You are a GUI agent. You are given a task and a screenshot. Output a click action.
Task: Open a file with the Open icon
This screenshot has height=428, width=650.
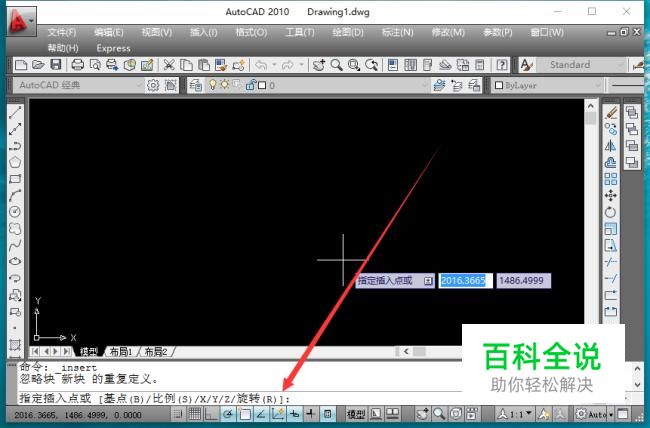point(38,65)
